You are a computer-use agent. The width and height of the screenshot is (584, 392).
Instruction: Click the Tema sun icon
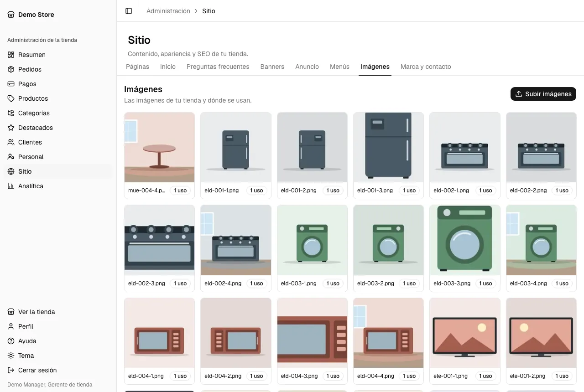click(11, 356)
